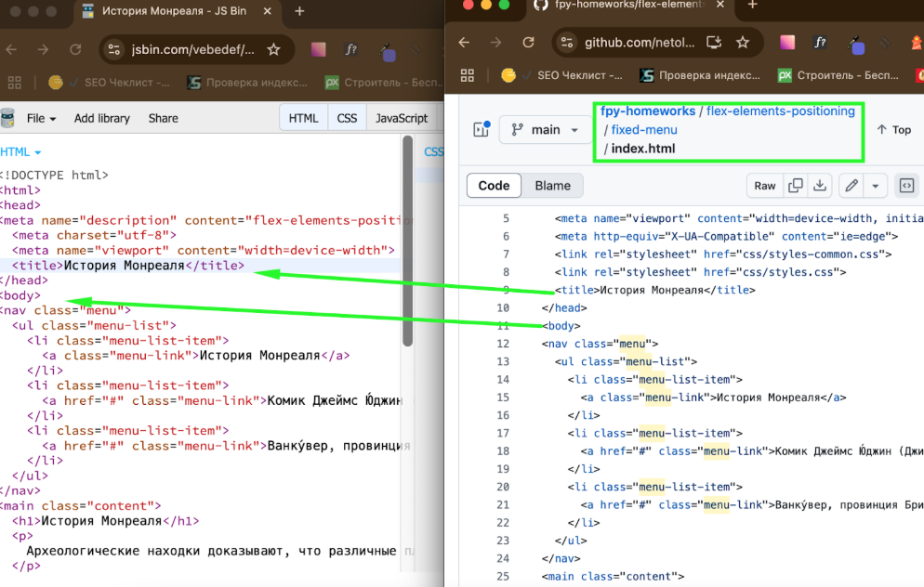Image resolution: width=924 pixels, height=587 pixels.
Task: Open the apps grid in JS Bin window bookmarks bar
Action: [15, 83]
